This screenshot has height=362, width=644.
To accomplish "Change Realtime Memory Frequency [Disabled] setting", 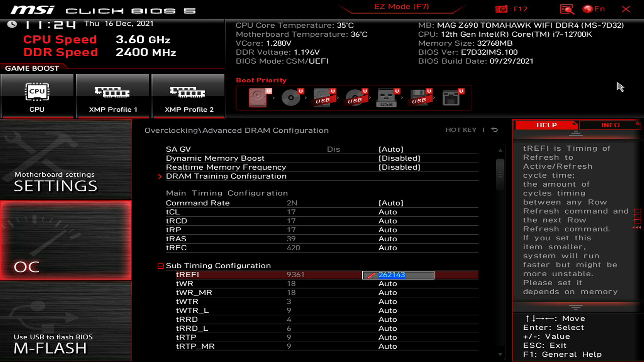I will 399,167.
